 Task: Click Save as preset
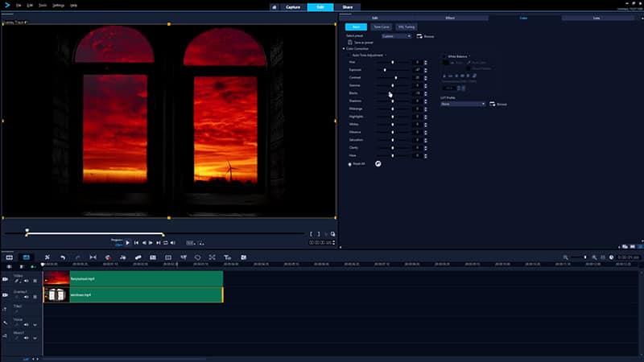point(361,43)
